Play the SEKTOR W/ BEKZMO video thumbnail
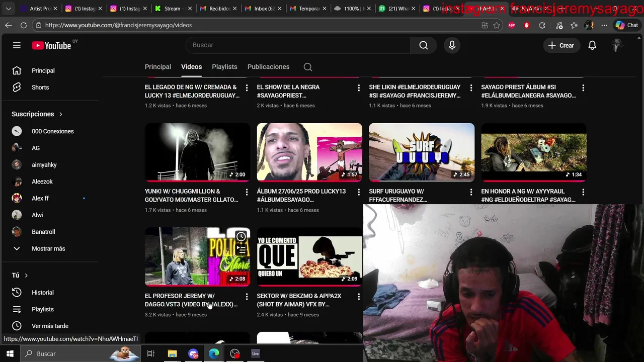The width and height of the screenshot is (644, 362). click(309, 256)
